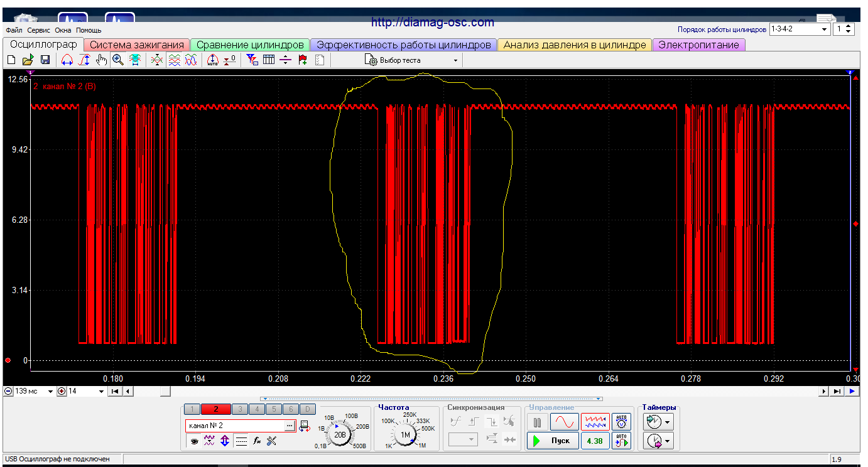This screenshot has width=868, height=467.
Task: Expand the cylinder firing order dropdown
Action: click(825, 30)
